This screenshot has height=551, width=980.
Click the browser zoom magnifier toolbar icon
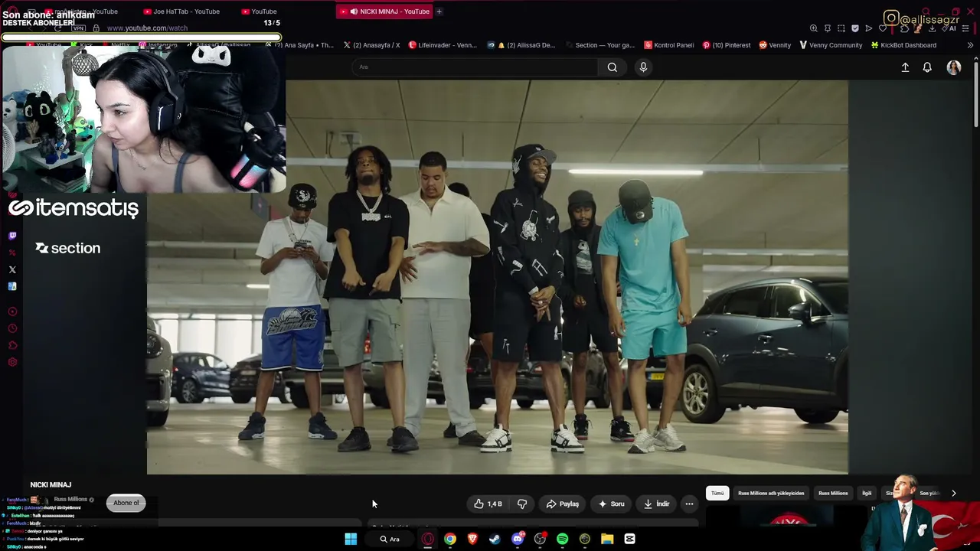click(813, 28)
